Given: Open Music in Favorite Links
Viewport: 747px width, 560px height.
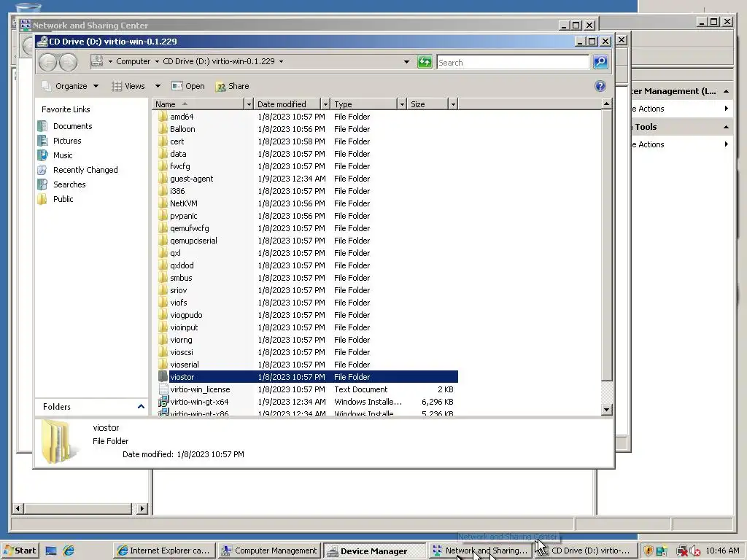Looking at the screenshot, I should point(63,155).
